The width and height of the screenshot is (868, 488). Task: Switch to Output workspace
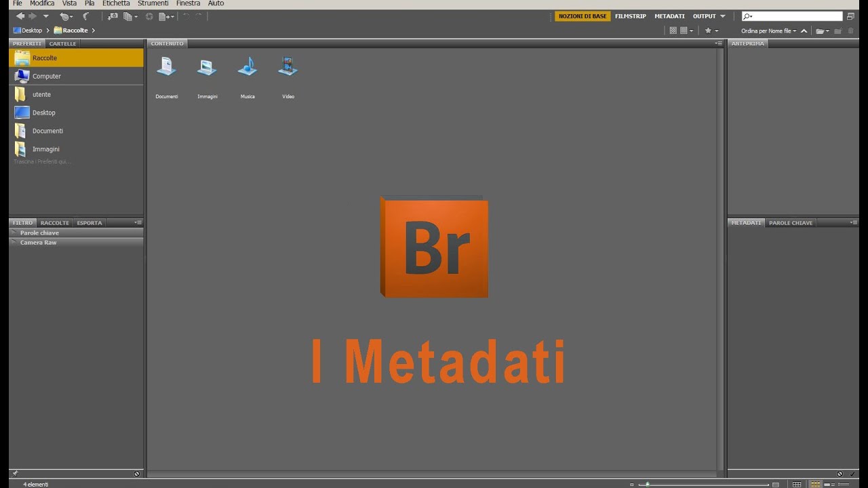[x=704, y=16]
